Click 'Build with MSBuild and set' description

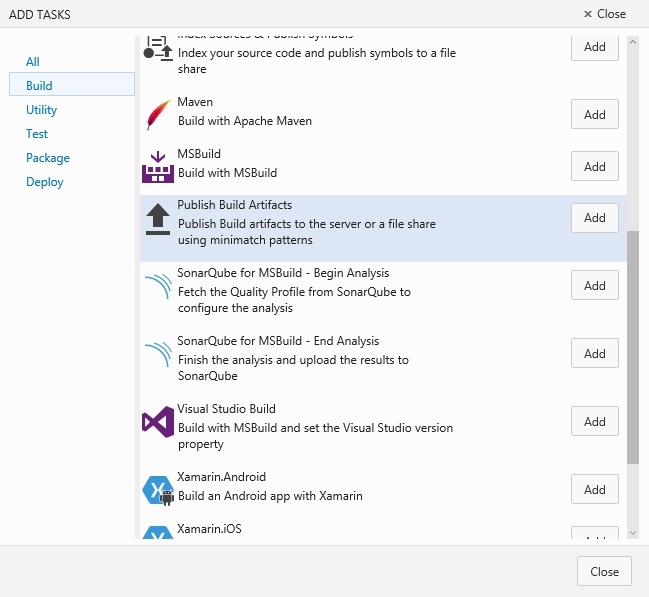pyautogui.click(x=315, y=436)
